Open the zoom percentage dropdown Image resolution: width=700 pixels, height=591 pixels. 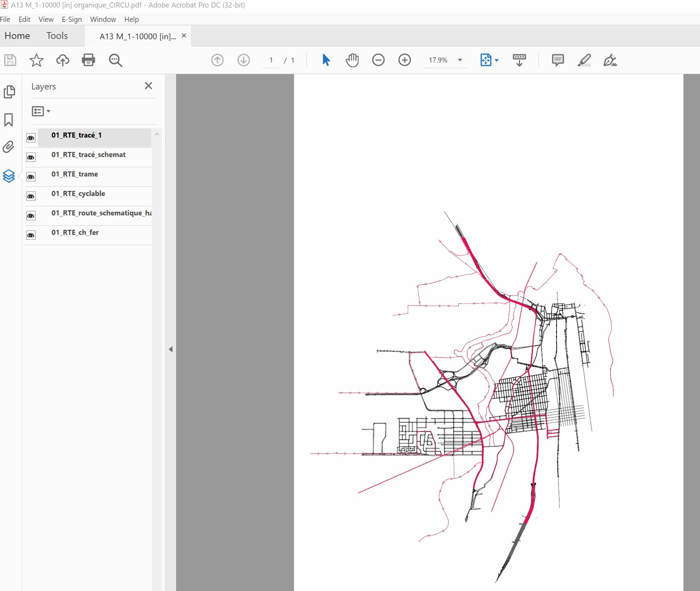460,60
